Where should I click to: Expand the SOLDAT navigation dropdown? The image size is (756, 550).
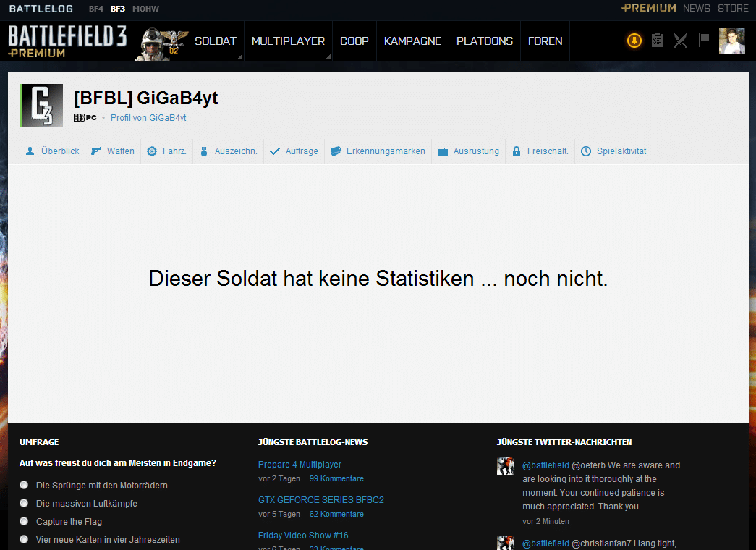(x=216, y=41)
